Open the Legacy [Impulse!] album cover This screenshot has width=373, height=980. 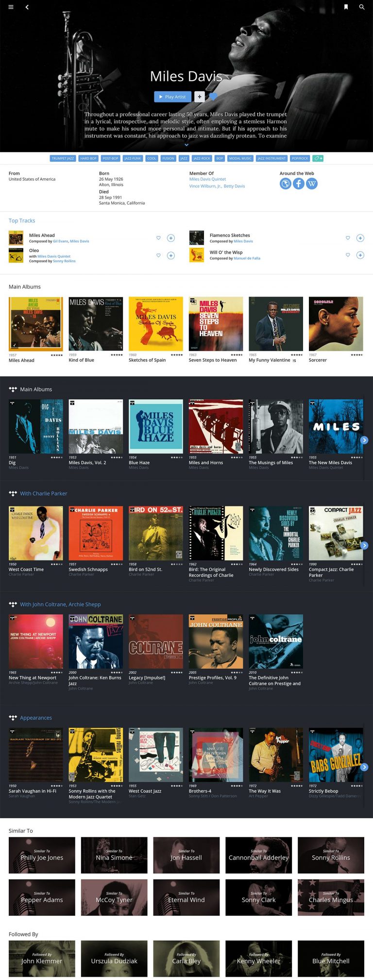(x=156, y=642)
